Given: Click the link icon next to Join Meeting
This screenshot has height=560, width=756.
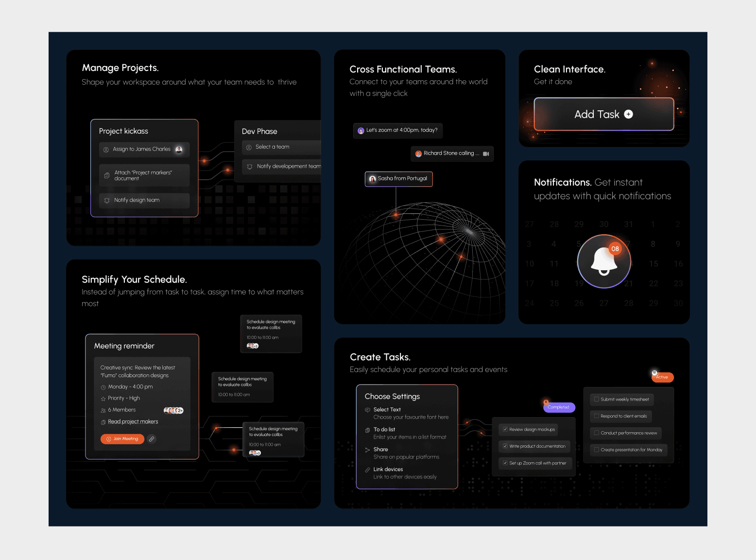Looking at the screenshot, I should pos(151,439).
